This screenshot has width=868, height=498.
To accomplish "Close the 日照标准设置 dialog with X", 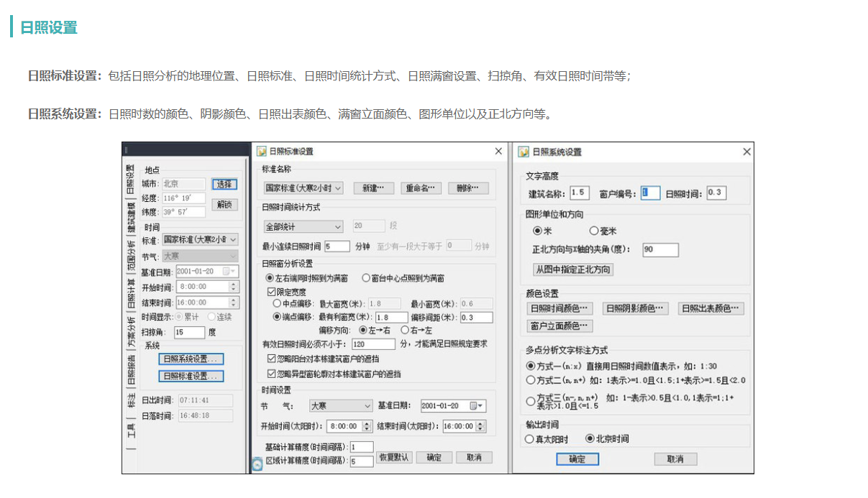I will (x=498, y=152).
